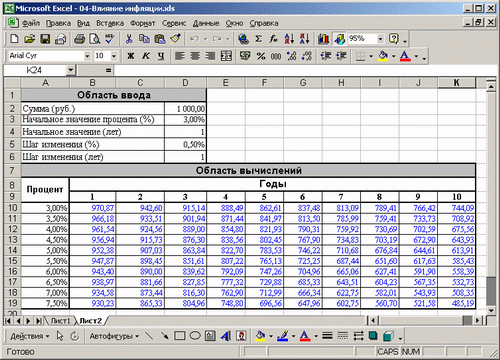The width and height of the screenshot is (500, 360).
Task: Launch the Chart Wizard icon
Action: coord(323,39)
